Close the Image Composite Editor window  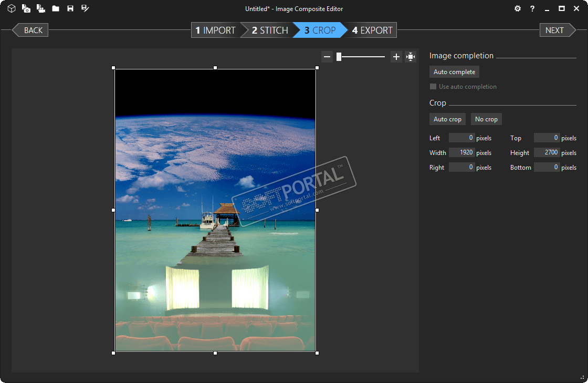[x=576, y=8]
